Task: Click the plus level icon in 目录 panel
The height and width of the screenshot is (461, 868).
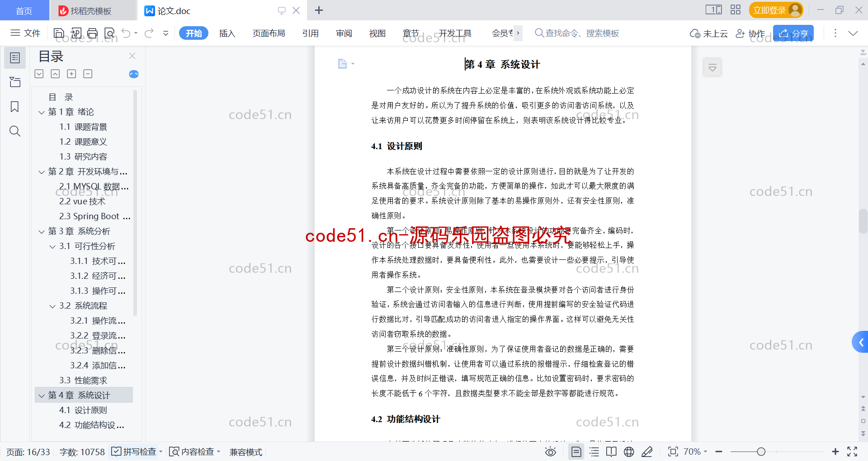Action: 71,74
